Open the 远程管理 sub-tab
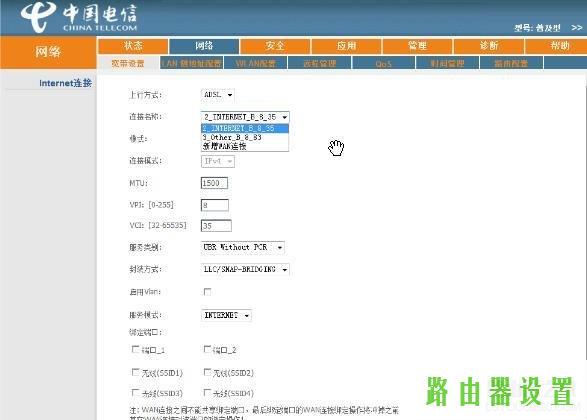This screenshot has height=420, width=587. 320,63
